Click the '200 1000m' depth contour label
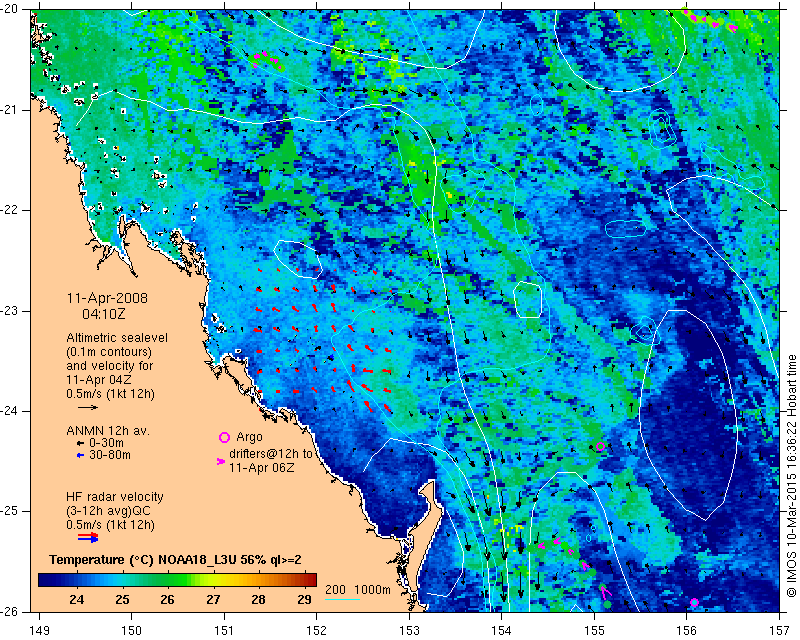Viewport: 800px width, 640px height. [358, 590]
